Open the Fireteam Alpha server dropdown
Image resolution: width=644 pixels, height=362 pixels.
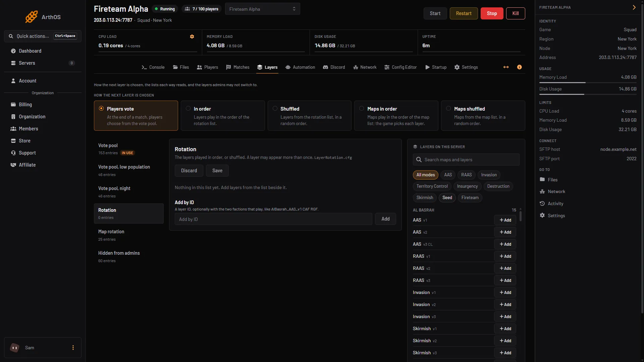262,9
